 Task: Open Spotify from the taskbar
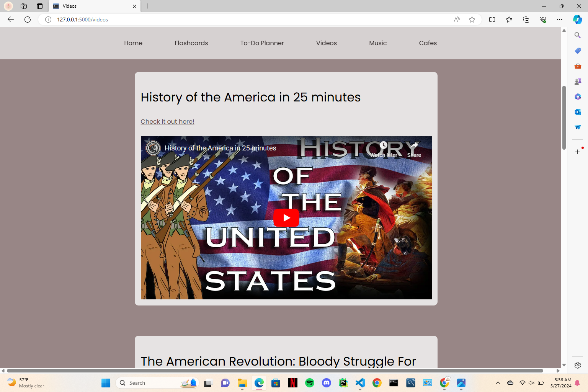pos(310,383)
